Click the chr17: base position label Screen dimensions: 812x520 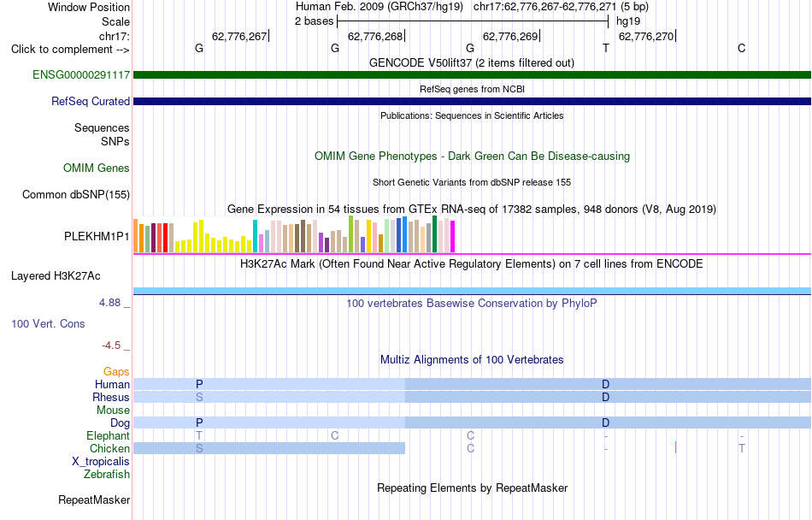click(114, 36)
